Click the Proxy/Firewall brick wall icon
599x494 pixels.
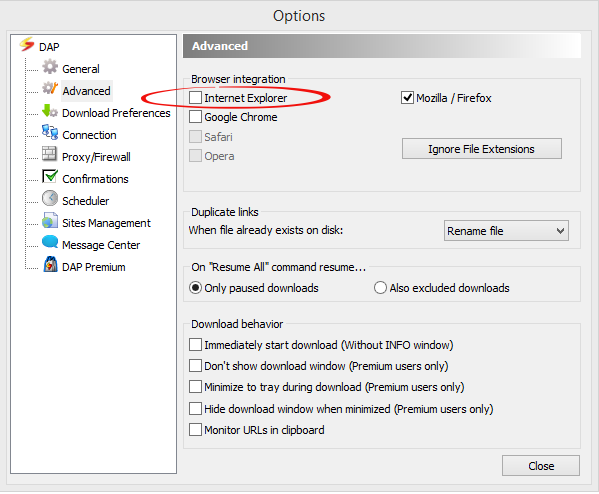click(x=50, y=154)
